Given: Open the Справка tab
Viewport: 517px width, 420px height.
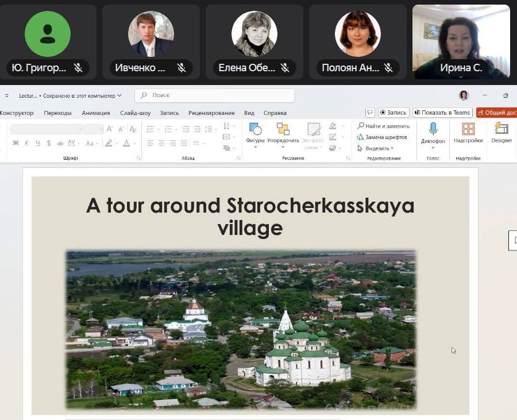Looking at the screenshot, I should [x=275, y=113].
